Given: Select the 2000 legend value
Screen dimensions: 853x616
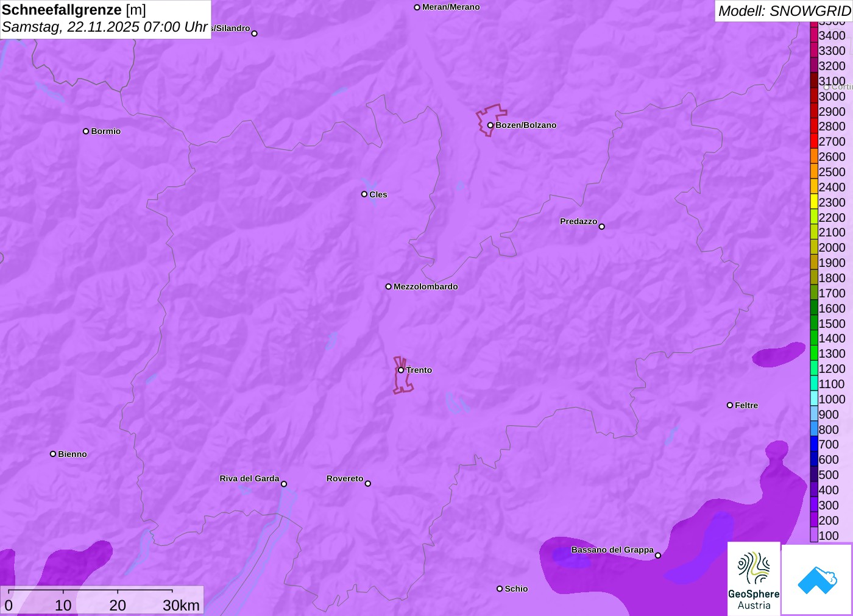Looking at the screenshot, I should click(832, 247).
